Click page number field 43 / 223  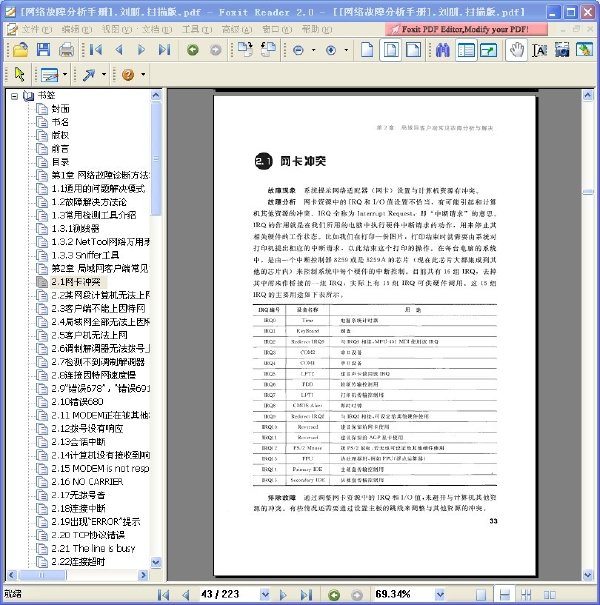pyautogui.click(x=228, y=595)
